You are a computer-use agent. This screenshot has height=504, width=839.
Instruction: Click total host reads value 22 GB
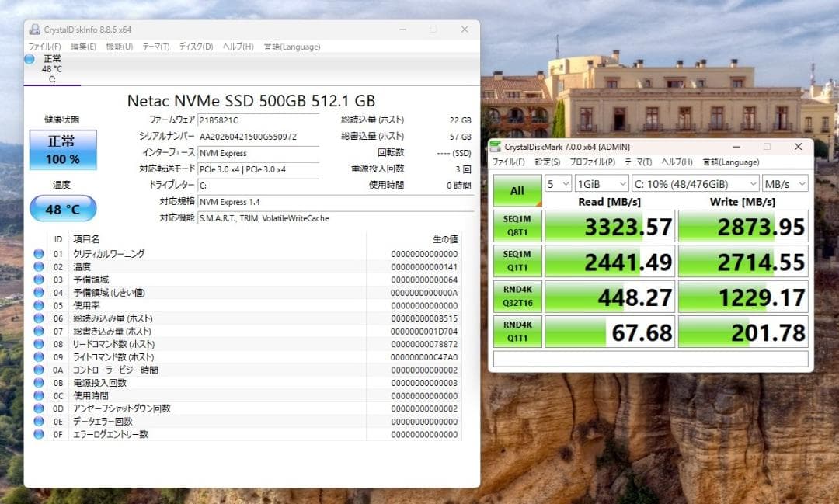coord(460,120)
